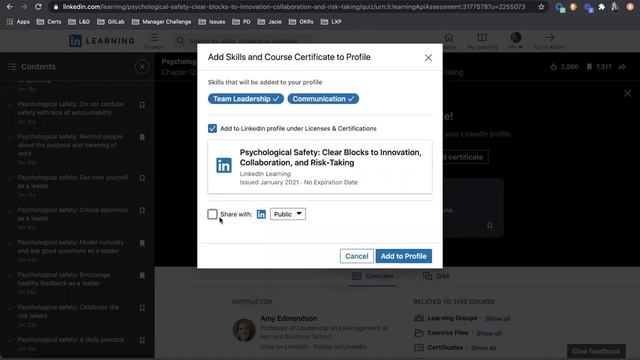Bookmark 'A daily practice' lesson
The height and width of the screenshot is (360, 640).
point(142,340)
